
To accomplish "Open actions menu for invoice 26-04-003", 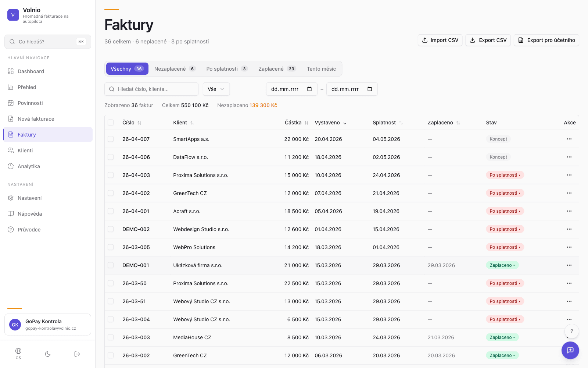I will [569, 175].
